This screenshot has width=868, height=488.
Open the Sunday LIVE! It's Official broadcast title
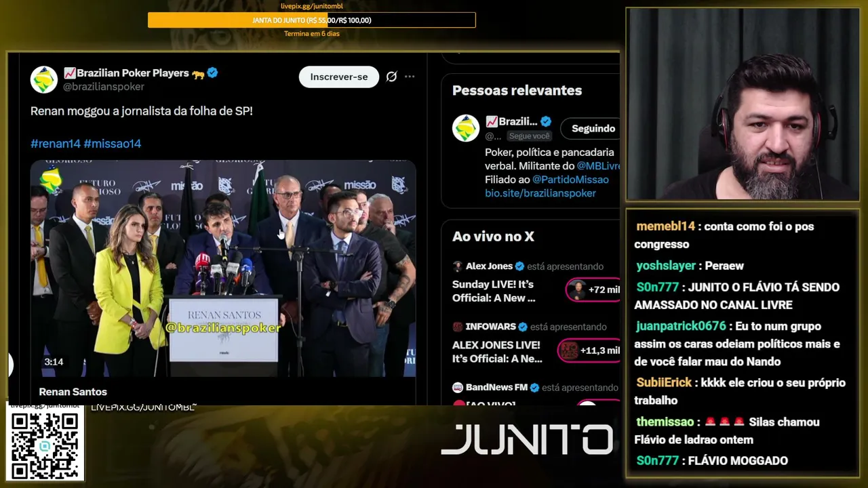(494, 291)
